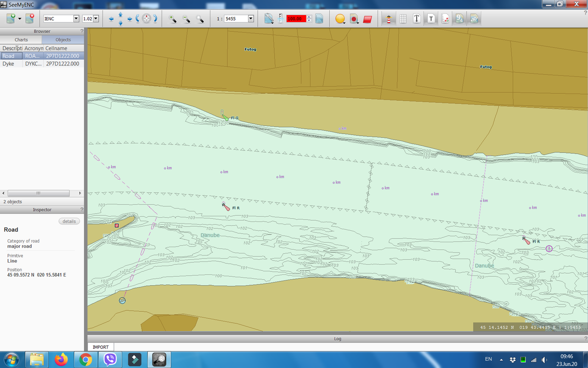
Task: Pan the chart right
Action: pyautogui.click(x=130, y=19)
